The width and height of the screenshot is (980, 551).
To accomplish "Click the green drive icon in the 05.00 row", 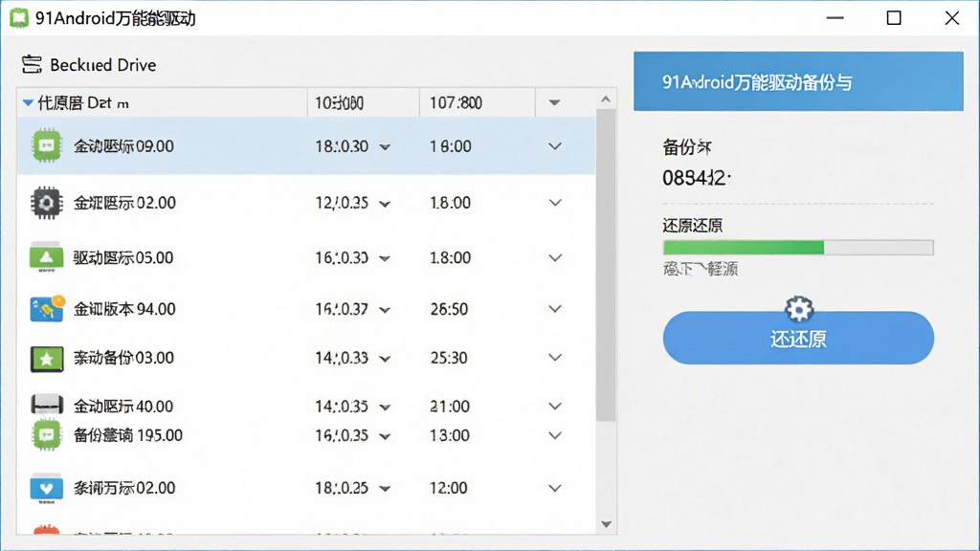I will tap(46, 257).
